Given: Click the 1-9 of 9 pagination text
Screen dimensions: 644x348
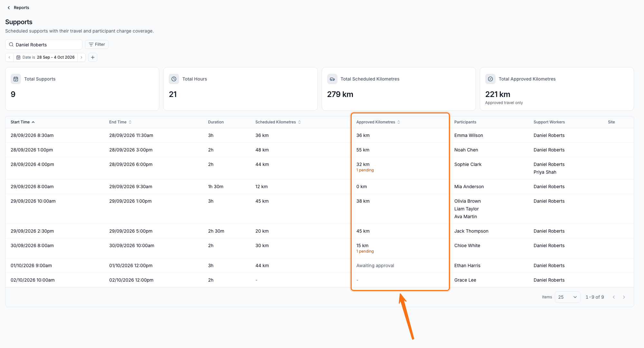Looking at the screenshot, I should pyautogui.click(x=594, y=297).
